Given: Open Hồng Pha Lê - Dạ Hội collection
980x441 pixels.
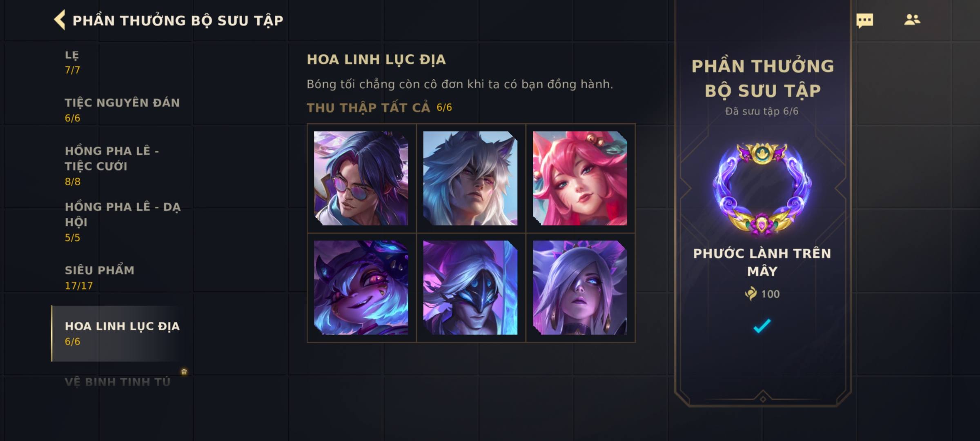Looking at the screenshot, I should pos(122,222).
